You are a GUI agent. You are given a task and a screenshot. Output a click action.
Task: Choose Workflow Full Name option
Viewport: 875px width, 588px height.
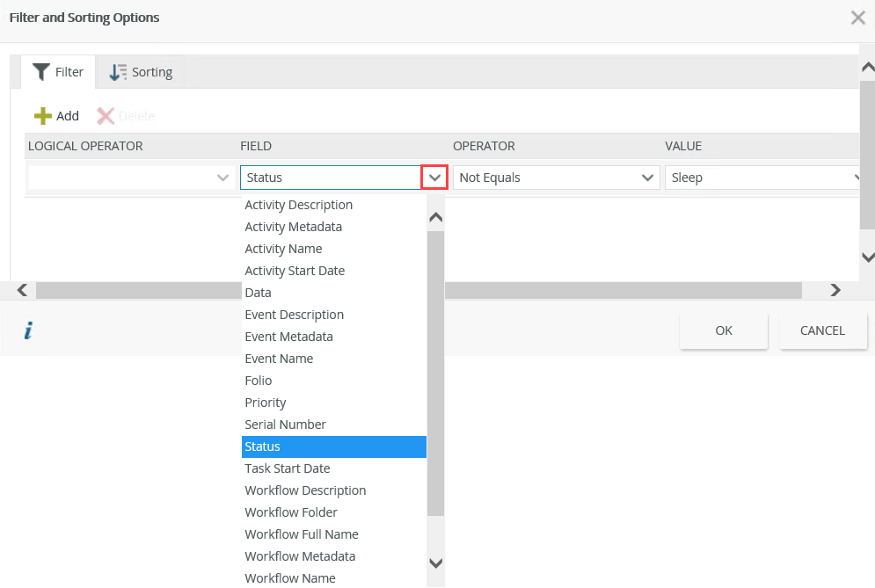coord(302,534)
